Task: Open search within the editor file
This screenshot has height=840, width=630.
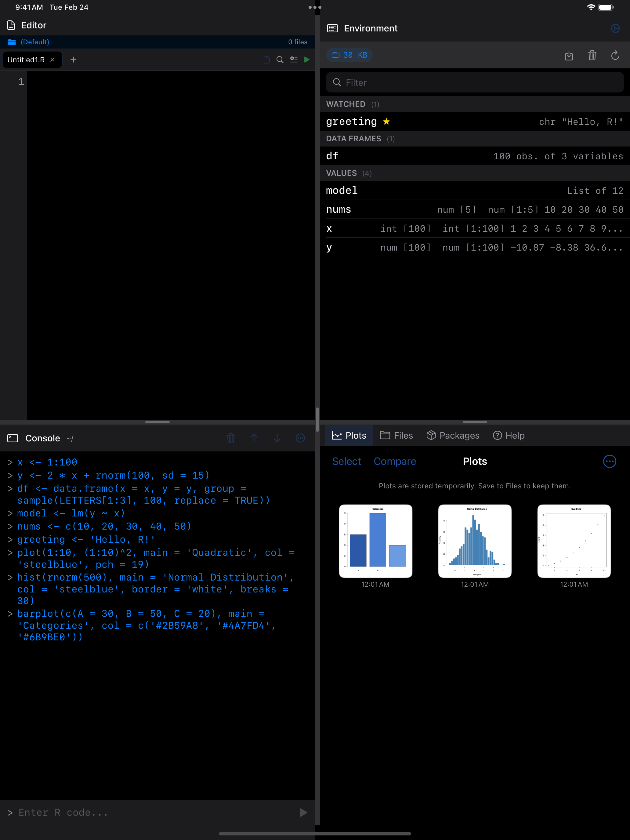Action: pos(280,60)
